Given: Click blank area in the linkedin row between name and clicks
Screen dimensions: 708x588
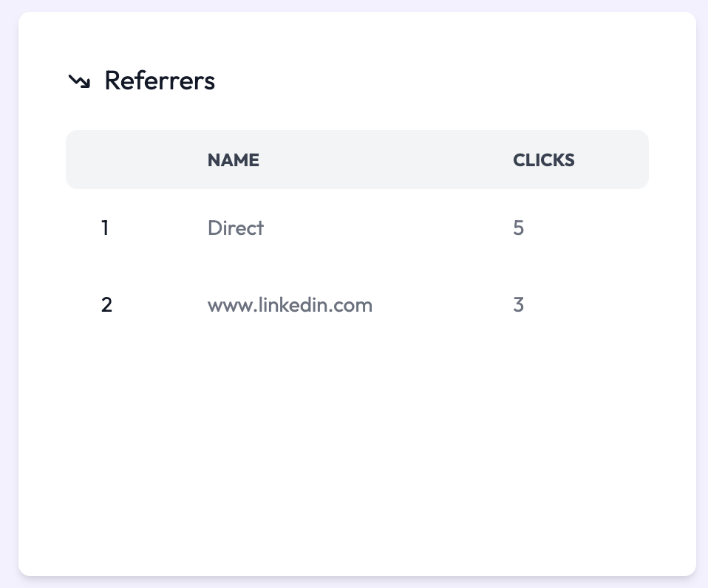Looking at the screenshot, I should click(x=443, y=305).
